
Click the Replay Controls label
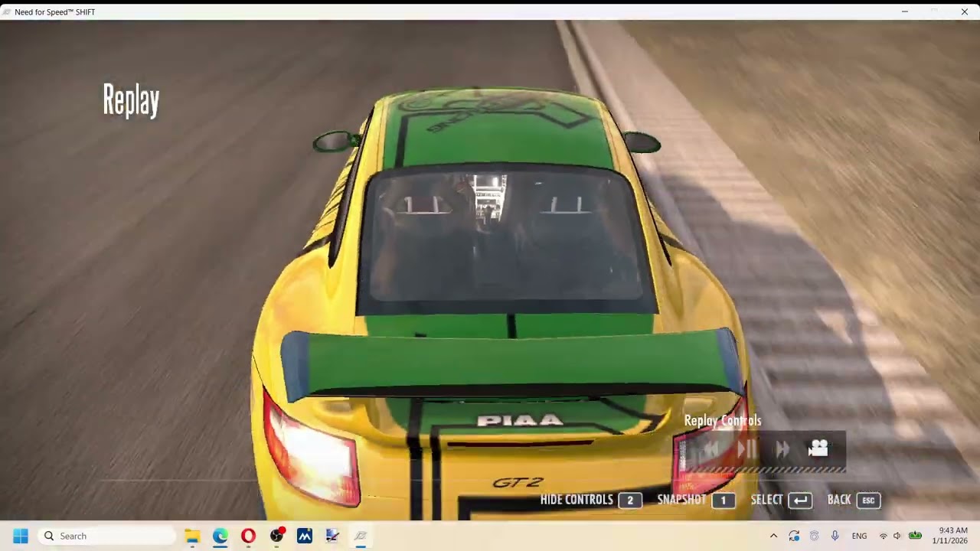[x=723, y=420]
